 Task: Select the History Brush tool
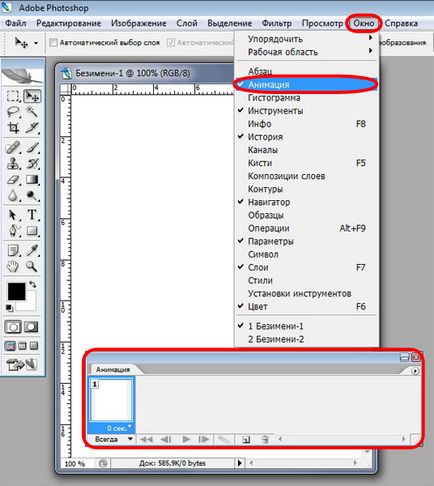(x=32, y=163)
